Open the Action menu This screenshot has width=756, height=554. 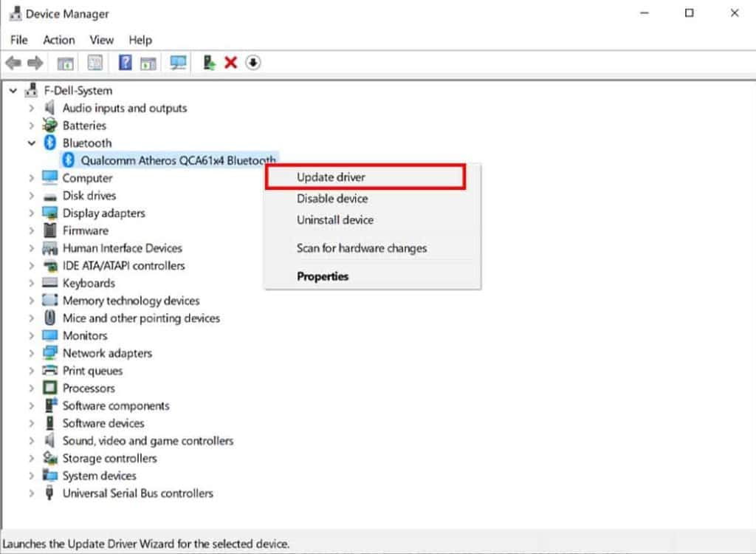click(x=59, y=40)
